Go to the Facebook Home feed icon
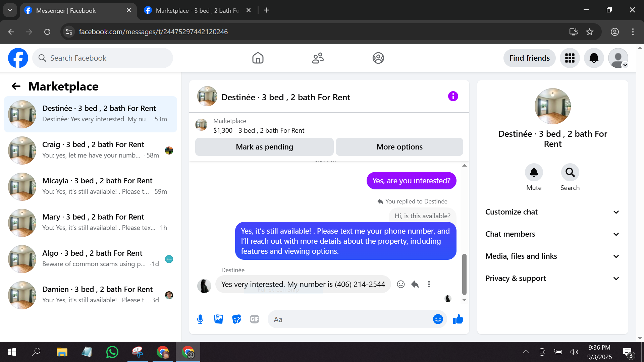644x362 pixels. pyautogui.click(x=258, y=58)
